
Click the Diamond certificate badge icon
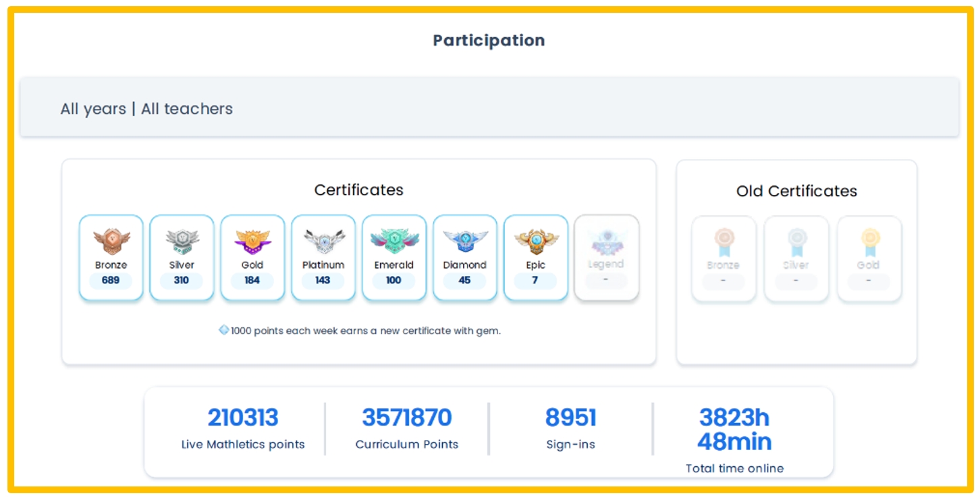click(x=465, y=241)
